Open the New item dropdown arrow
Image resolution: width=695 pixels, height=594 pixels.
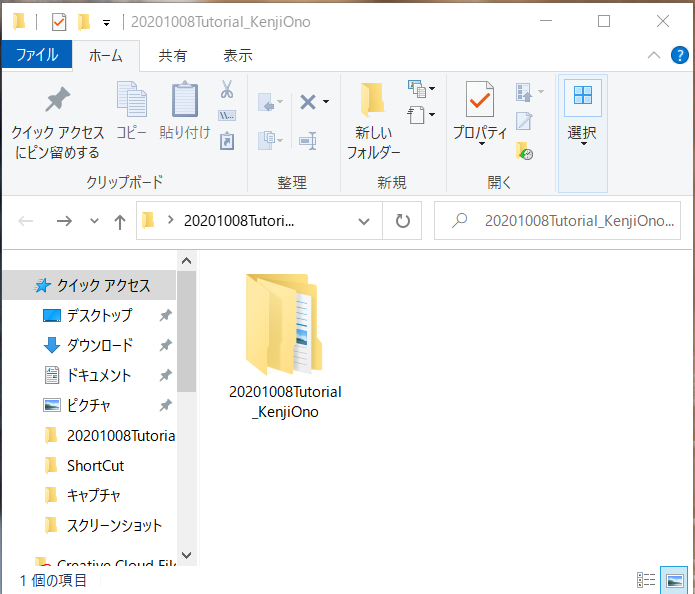pos(432,89)
